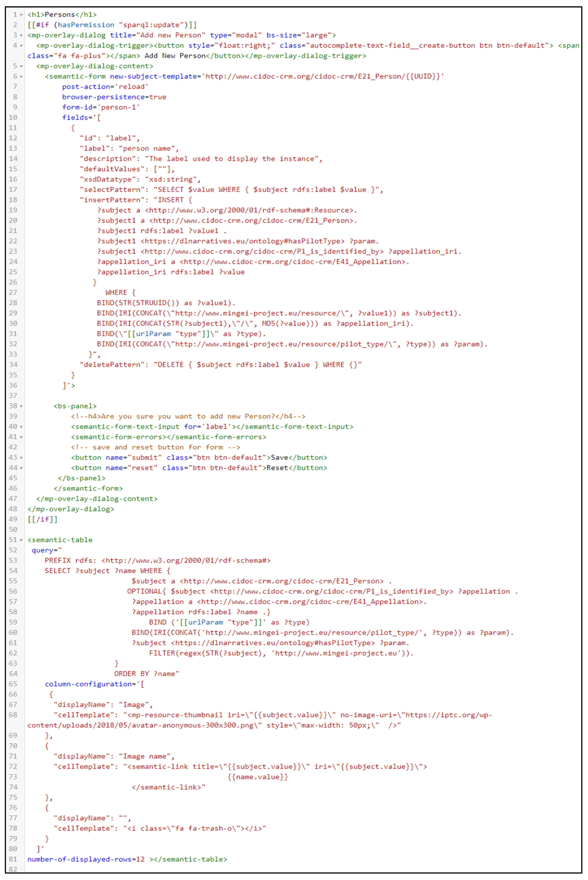The image size is (588, 880).
Task: Collapse the bs-panel fold arrow on line 38
Action: 21,406
